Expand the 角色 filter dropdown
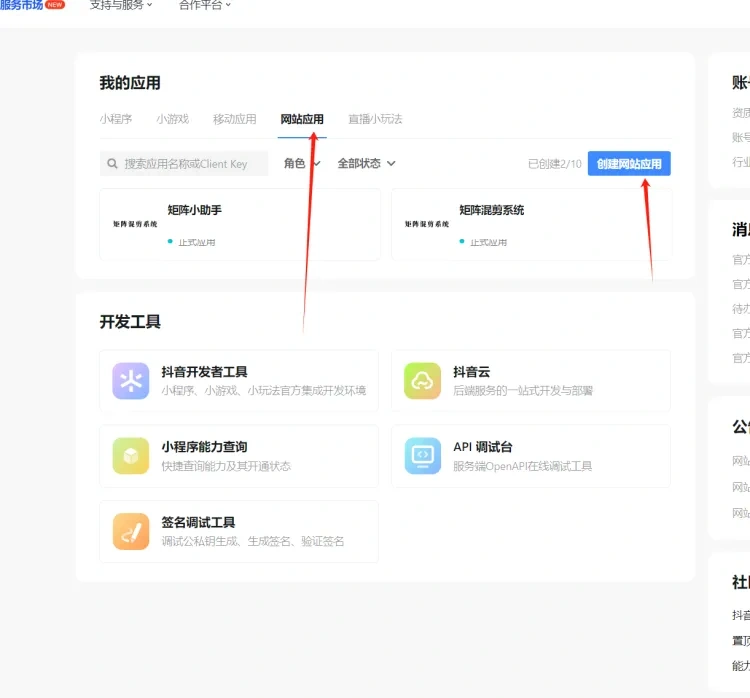Image resolution: width=750 pixels, height=698 pixels. [x=302, y=164]
